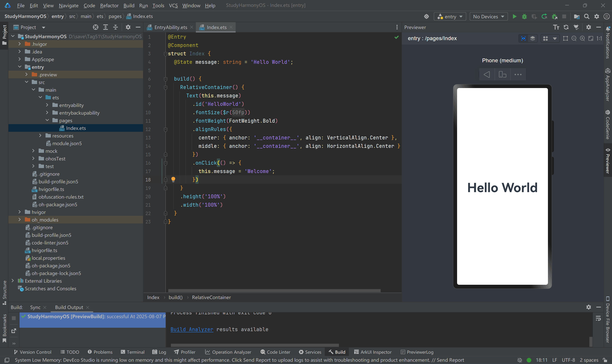612x364 pixels.
Task: Click the Build Analyzer link
Action: pyautogui.click(x=192, y=329)
